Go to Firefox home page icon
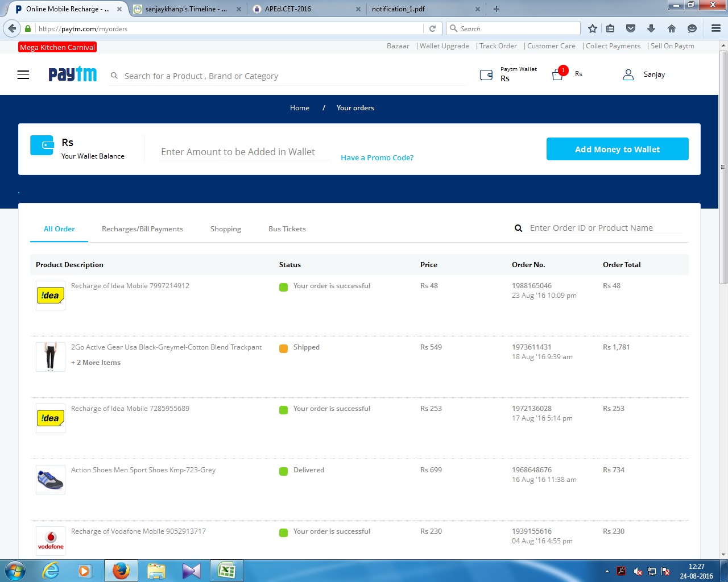The height and width of the screenshot is (582, 728). pos(672,28)
